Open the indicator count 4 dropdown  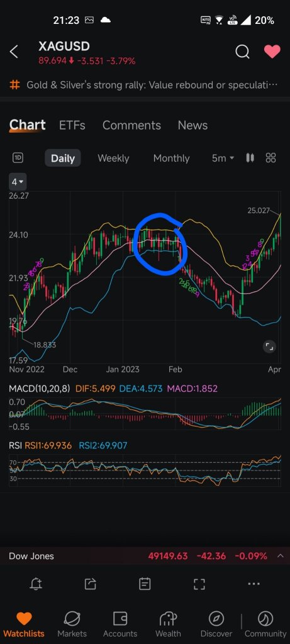pyautogui.click(x=17, y=182)
